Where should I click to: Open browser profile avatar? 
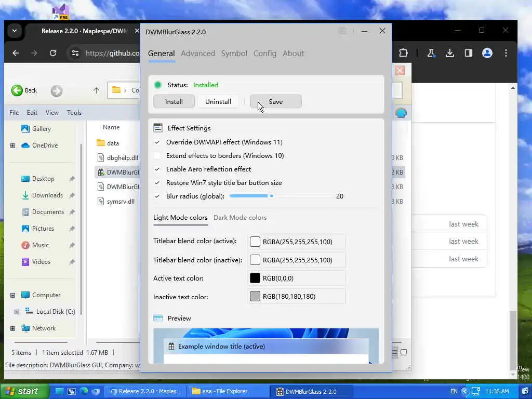click(x=487, y=53)
